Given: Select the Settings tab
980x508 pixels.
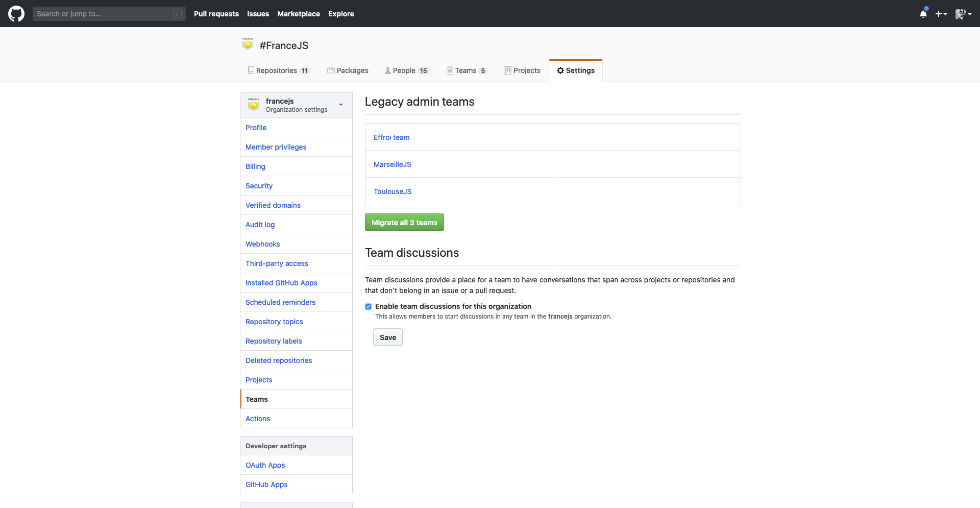Looking at the screenshot, I should 576,70.
